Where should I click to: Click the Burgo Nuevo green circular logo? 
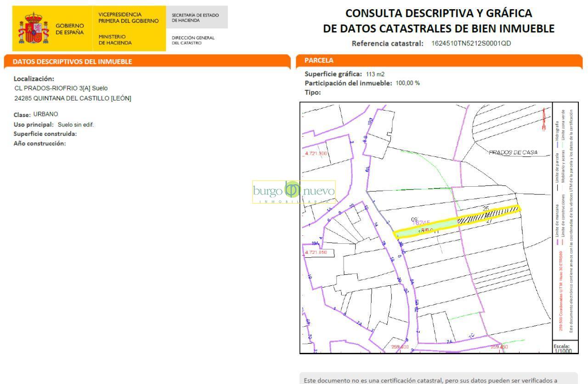click(x=293, y=190)
